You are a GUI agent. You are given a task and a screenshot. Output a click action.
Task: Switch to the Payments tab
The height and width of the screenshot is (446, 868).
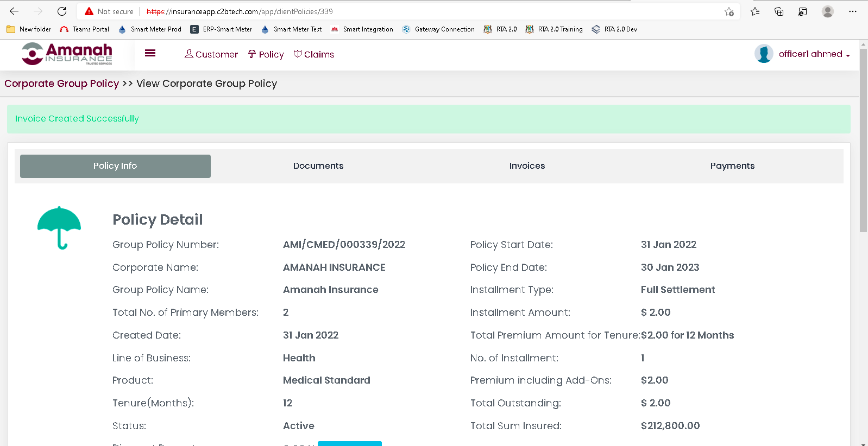pyautogui.click(x=732, y=166)
